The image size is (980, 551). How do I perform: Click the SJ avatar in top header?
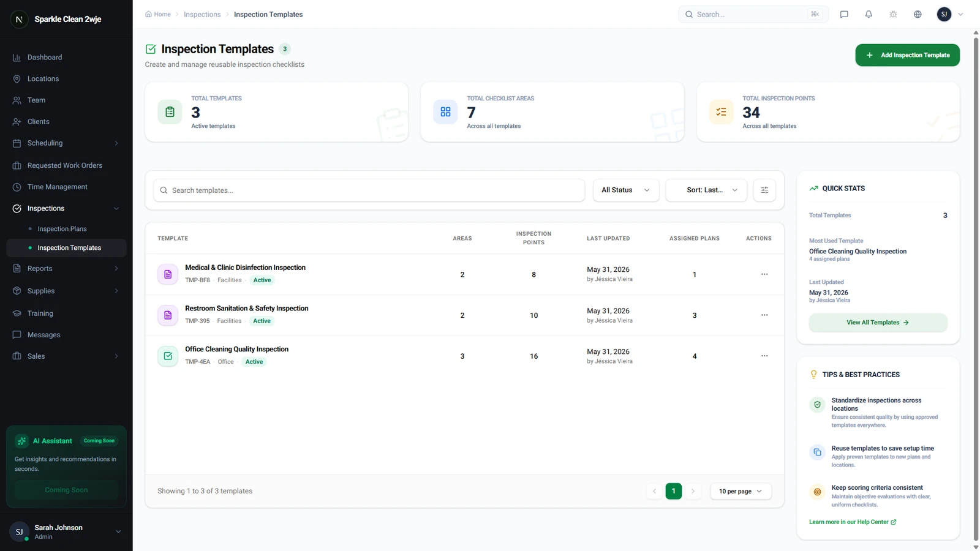[944, 14]
